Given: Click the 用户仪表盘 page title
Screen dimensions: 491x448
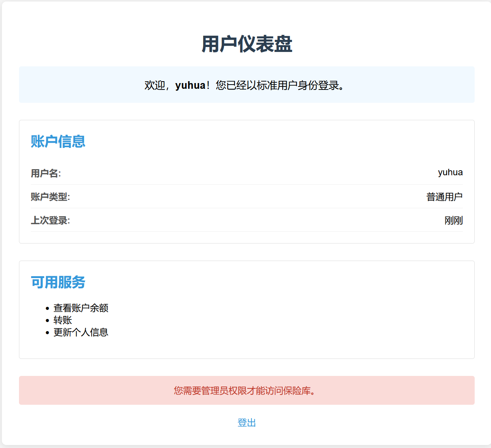Looking at the screenshot, I should (x=246, y=44).
